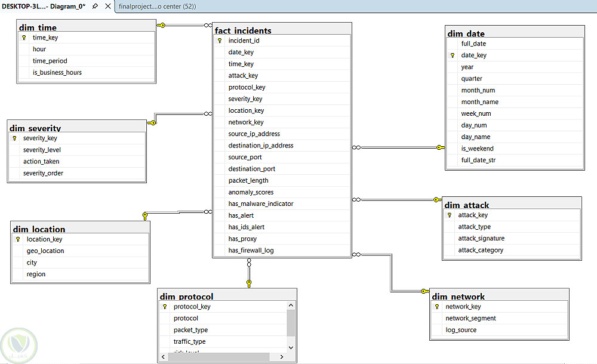Click key icon beside protocol_key in dim_protocol
The height and width of the screenshot is (364, 597).
pyautogui.click(x=165, y=307)
